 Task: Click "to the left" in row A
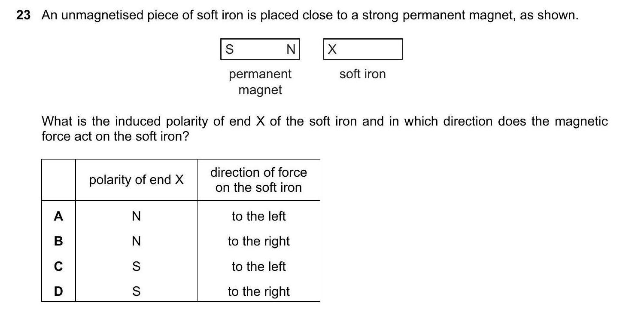click(258, 216)
